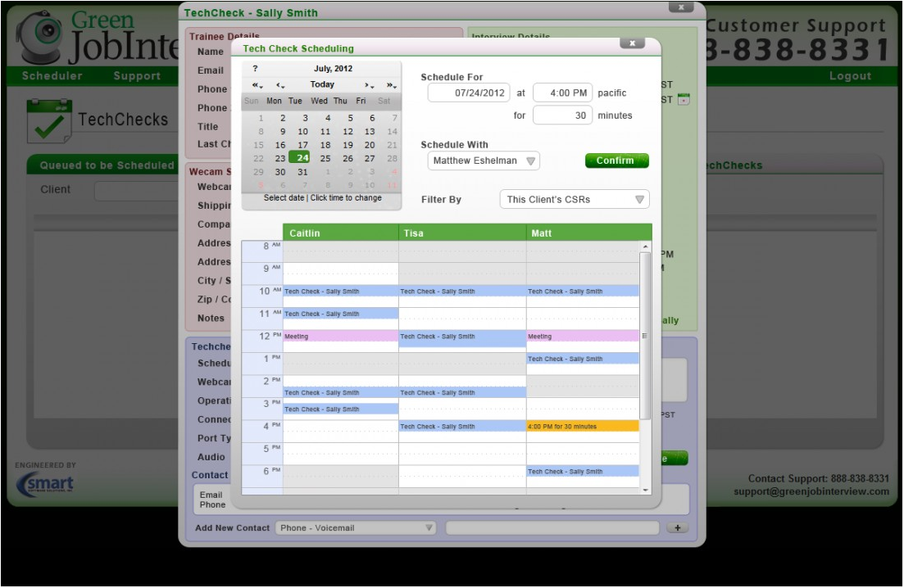
Task: Select July 16 in the calendar
Action: click(x=280, y=145)
